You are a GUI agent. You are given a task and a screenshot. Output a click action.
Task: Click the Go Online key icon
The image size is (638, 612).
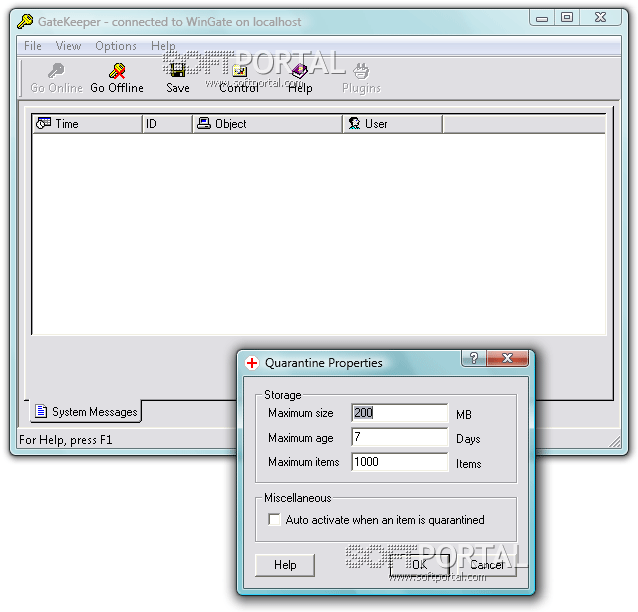point(56,71)
